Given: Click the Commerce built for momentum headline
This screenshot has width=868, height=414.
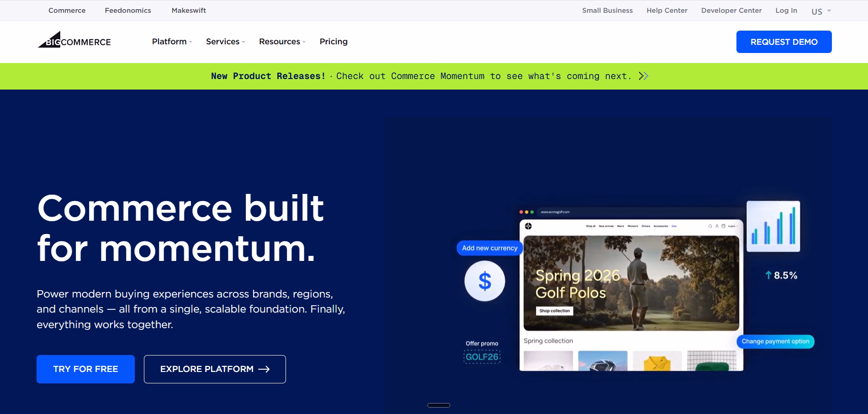Looking at the screenshot, I should click(x=181, y=228).
